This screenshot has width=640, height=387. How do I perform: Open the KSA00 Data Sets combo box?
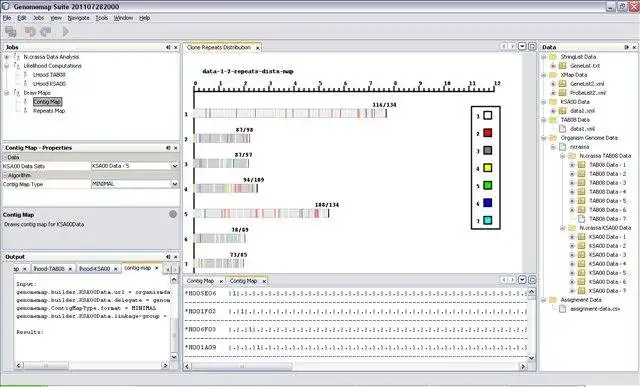click(175, 166)
